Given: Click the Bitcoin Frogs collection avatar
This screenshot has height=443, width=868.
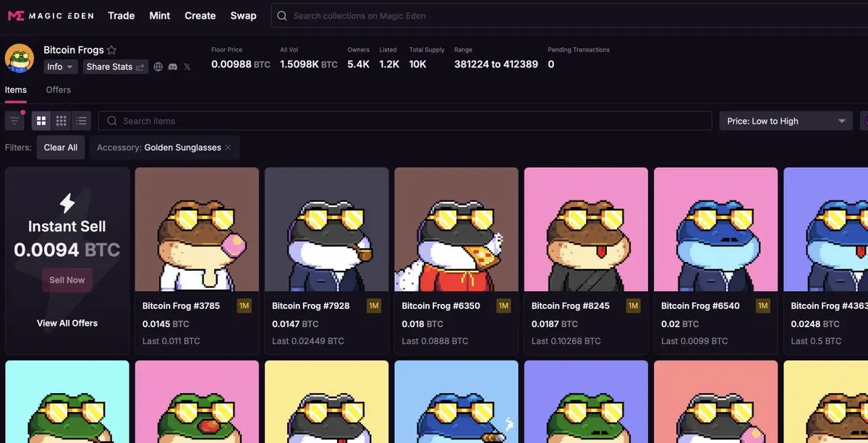Looking at the screenshot, I should pos(20,59).
